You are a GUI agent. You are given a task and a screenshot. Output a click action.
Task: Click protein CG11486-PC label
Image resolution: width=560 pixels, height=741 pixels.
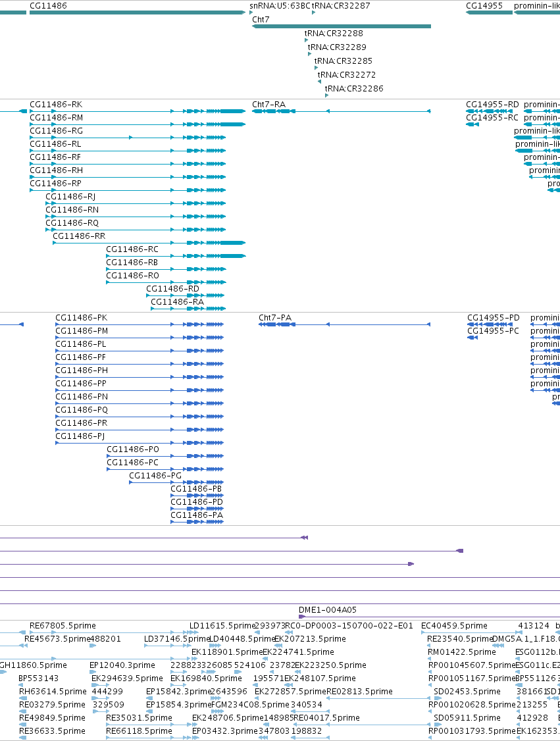point(133,463)
